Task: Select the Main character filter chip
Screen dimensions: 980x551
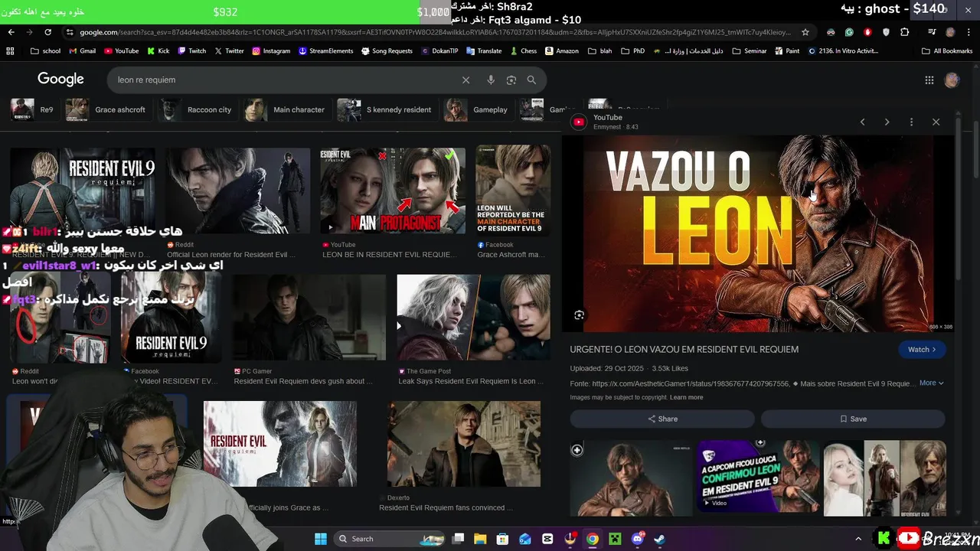Action: [286, 109]
